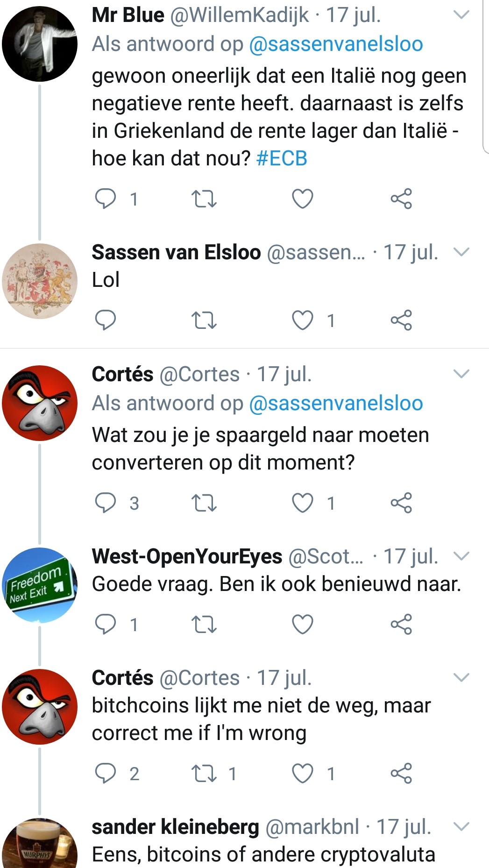
Task: Open Mr Blue's profile picture
Action: (x=40, y=44)
